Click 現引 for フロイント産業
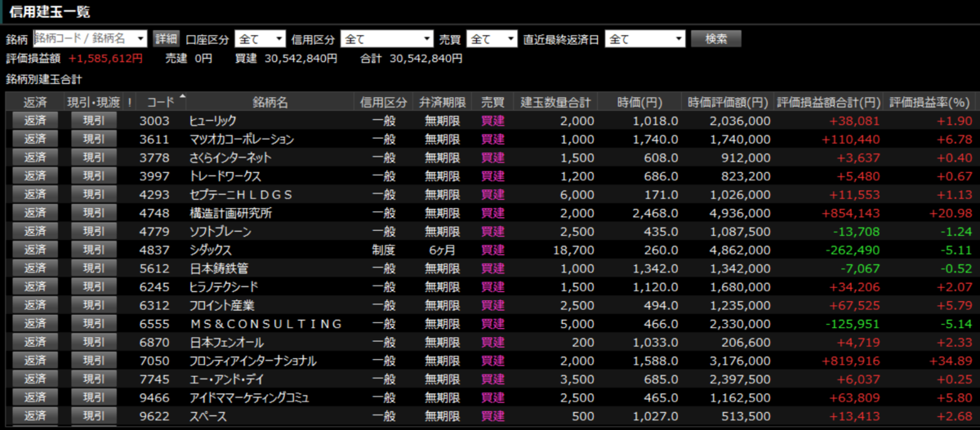Image resolution: width=980 pixels, height=430 pixels. tap(94, 305)
